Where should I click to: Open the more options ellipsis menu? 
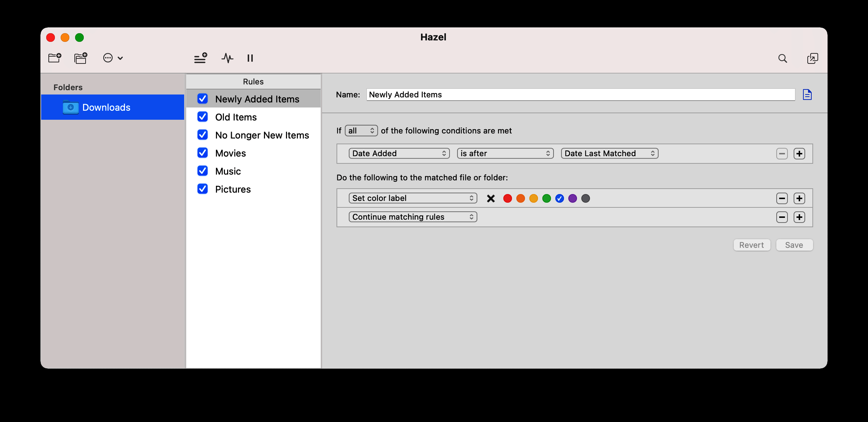point(113,58)
